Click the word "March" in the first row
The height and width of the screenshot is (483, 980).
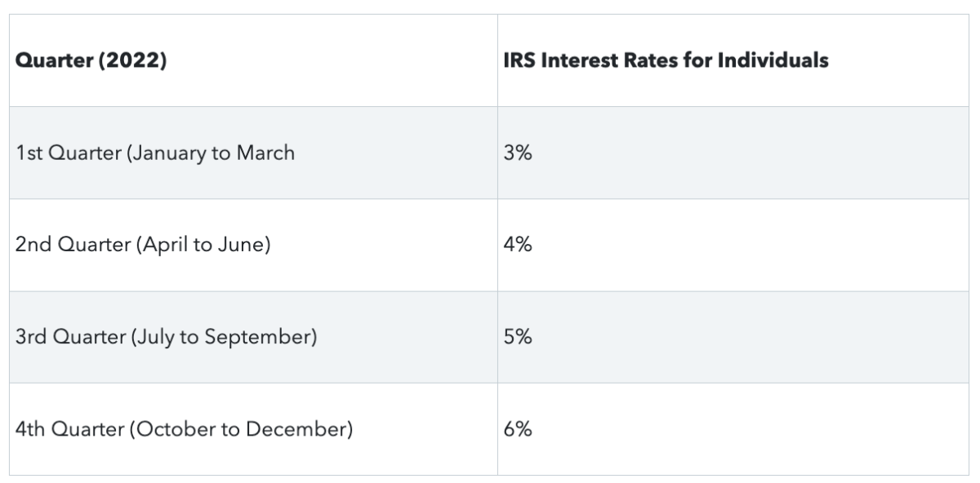point(265,153)
